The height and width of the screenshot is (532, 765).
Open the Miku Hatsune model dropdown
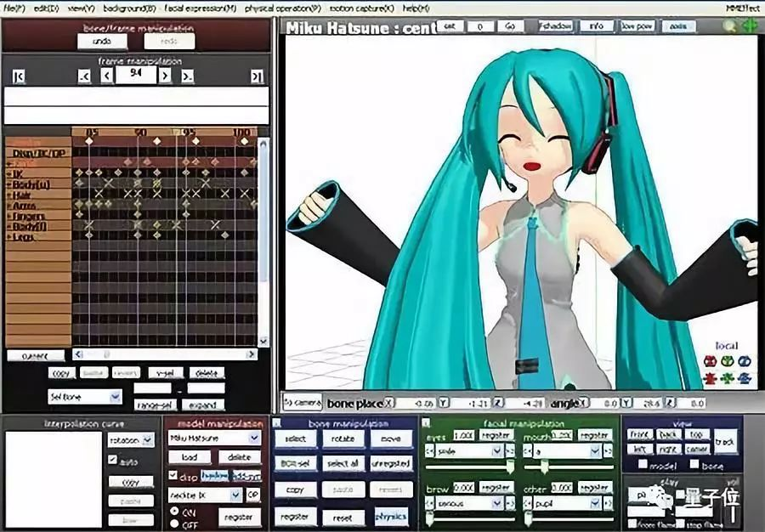click(215, 438)
